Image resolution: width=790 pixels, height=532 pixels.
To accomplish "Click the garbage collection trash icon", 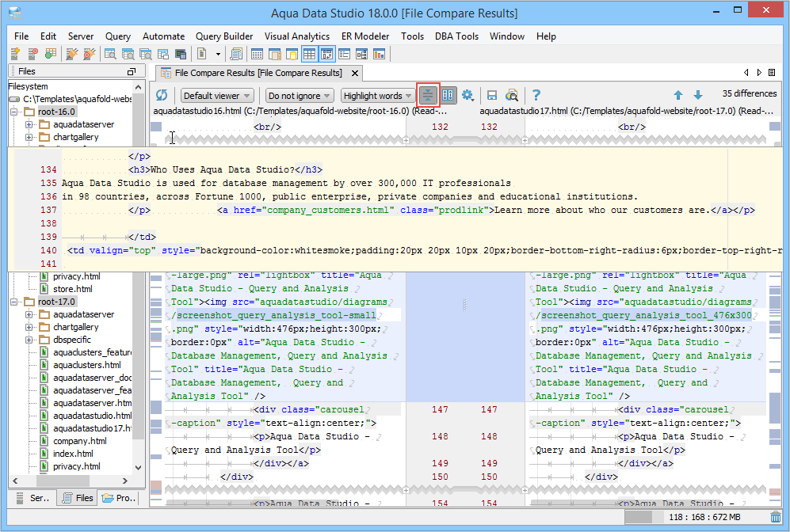I will click(775, 517).
